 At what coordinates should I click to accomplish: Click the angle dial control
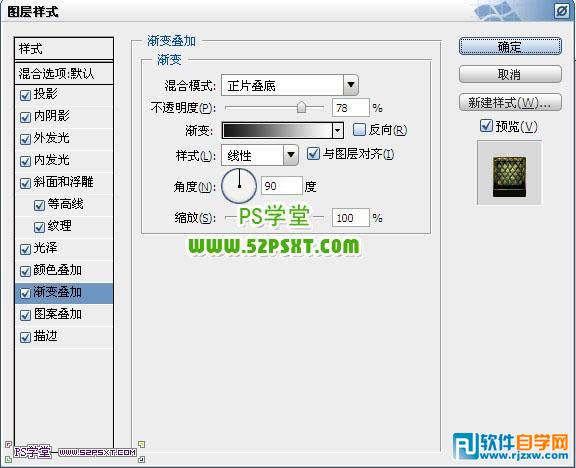tap(239, 186)
